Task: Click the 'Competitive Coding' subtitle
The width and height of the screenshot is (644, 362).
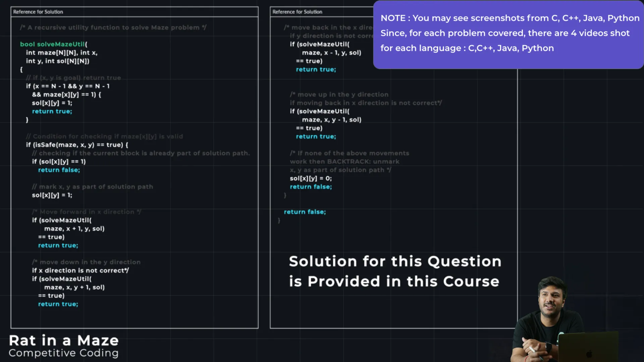Action: point(64,353)
